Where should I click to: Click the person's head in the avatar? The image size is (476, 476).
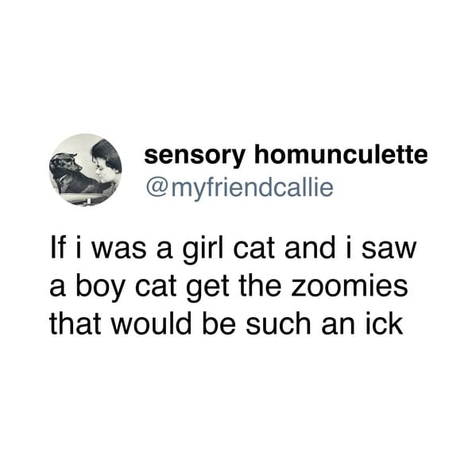(106, 162)
